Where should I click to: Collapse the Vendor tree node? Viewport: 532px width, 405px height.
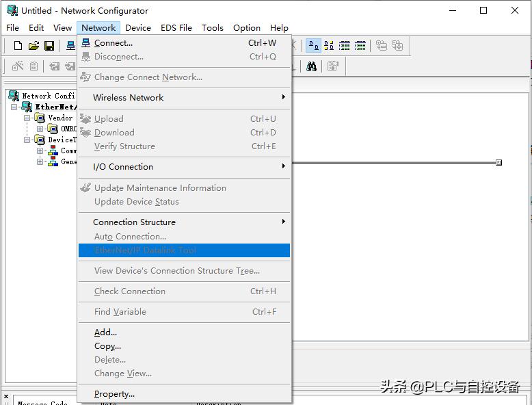[x=27, y=118]
